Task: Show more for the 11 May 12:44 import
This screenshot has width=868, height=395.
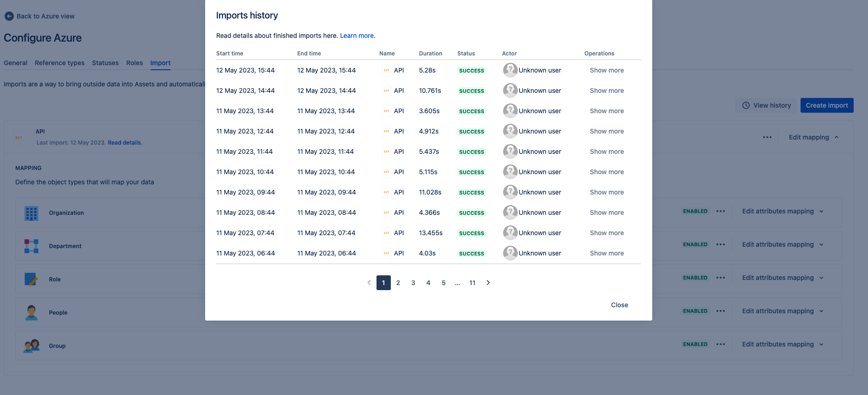Action: [x=607, y=131]
